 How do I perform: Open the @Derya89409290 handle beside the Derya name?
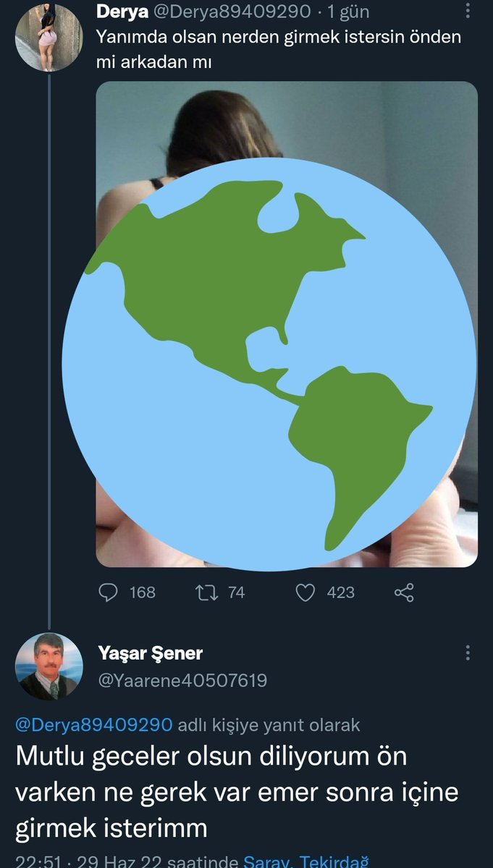coord(232,12)
